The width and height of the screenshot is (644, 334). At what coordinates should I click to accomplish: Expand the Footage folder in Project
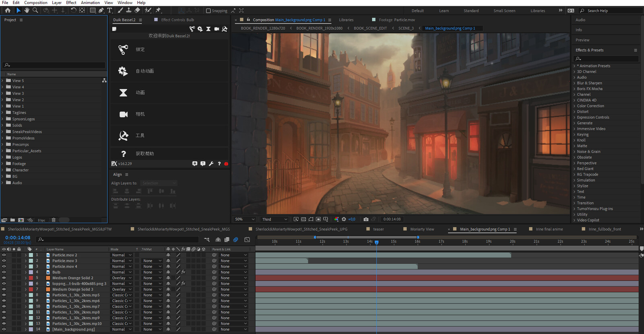[x=2, y=164]
